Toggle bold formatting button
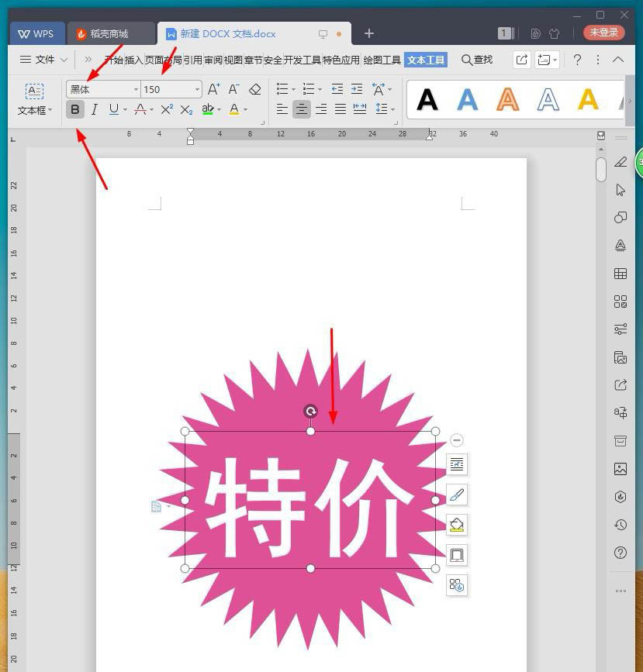 pyautogui.click(x=74, y=109)
